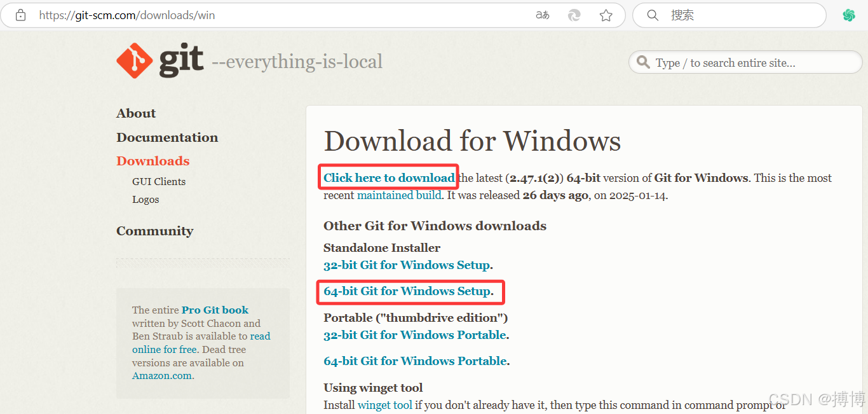
Task: Open the Pro Git book link
Action: tap(215, 310)
